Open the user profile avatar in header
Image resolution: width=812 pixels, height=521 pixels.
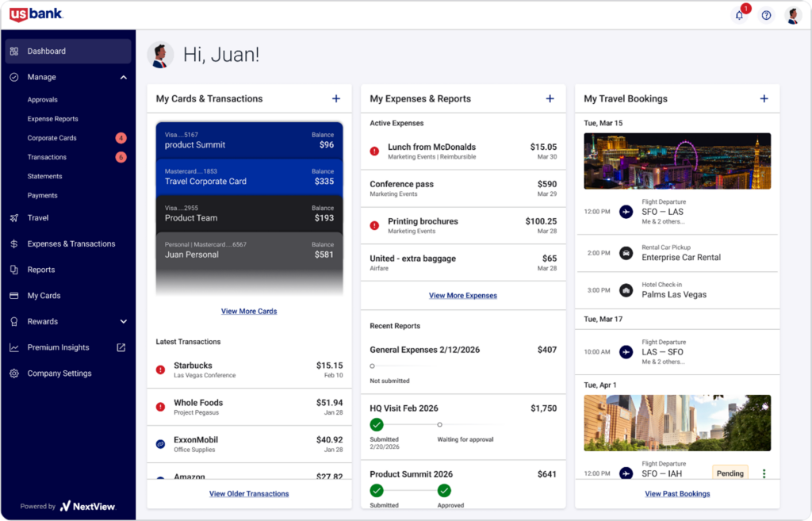point(793,15)
